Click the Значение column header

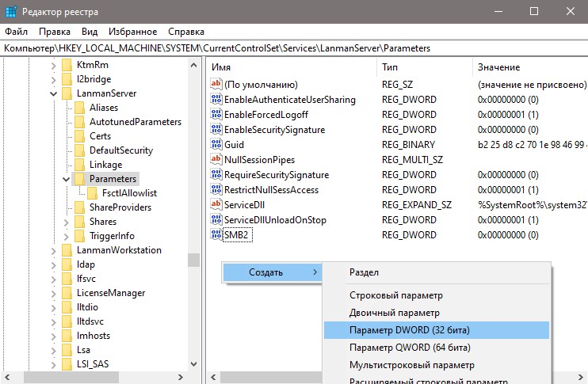(x=530, y=67)
